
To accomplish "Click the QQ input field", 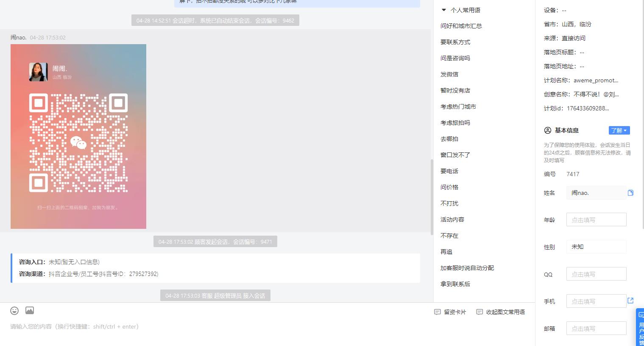I will pyautogui.click(x=596, y=274).
